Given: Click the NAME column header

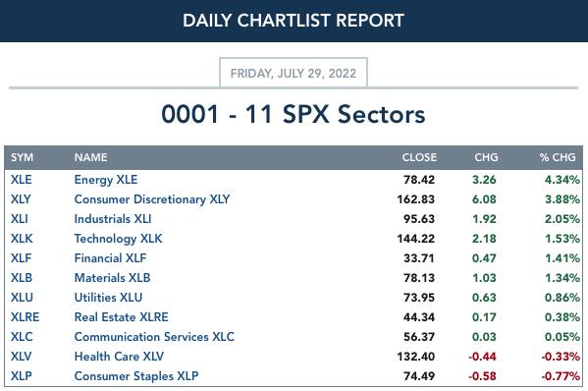Looking at the screenshot, I should tap(90, 157).
